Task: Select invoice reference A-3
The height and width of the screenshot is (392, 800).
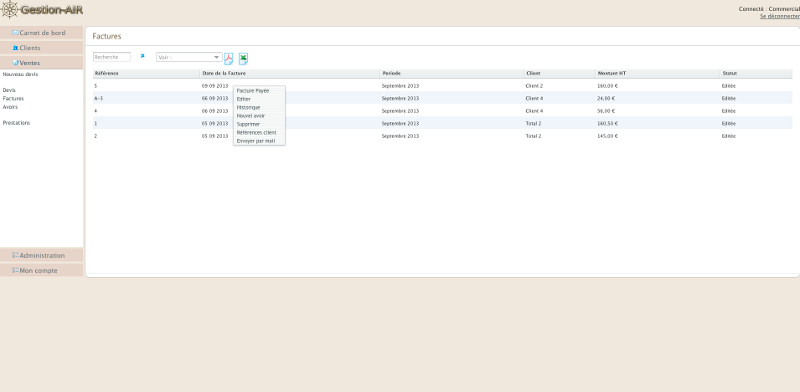Action: coord(98,99)
